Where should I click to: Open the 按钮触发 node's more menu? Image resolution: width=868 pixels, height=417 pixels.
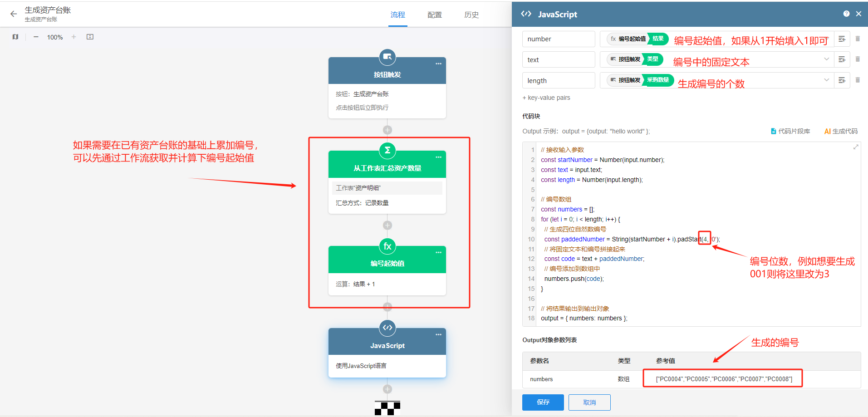(438, 64)
